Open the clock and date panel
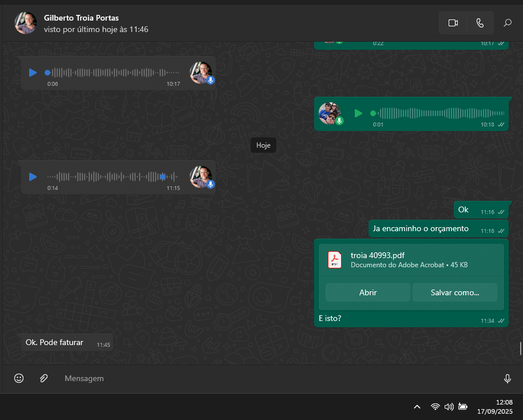 (x=496, y=407)
